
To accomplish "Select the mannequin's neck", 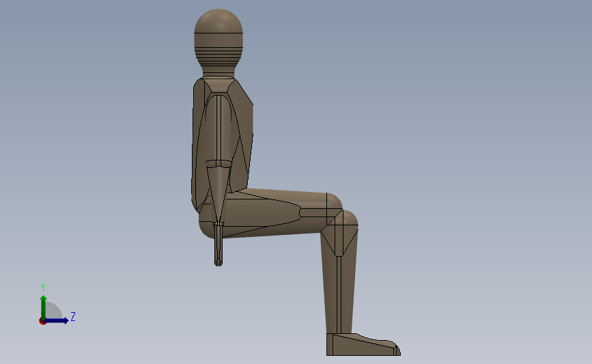I will click(x=219, y=72).
